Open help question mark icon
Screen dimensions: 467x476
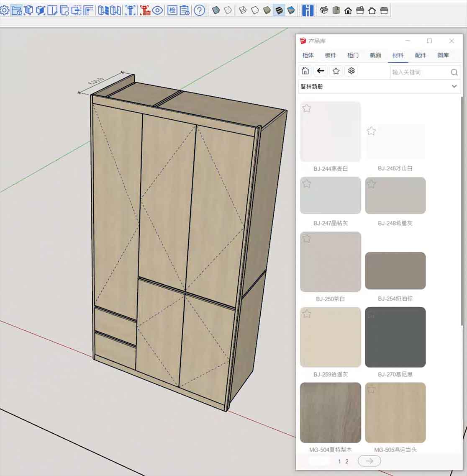pyautogui.click(x=200, y=10)
